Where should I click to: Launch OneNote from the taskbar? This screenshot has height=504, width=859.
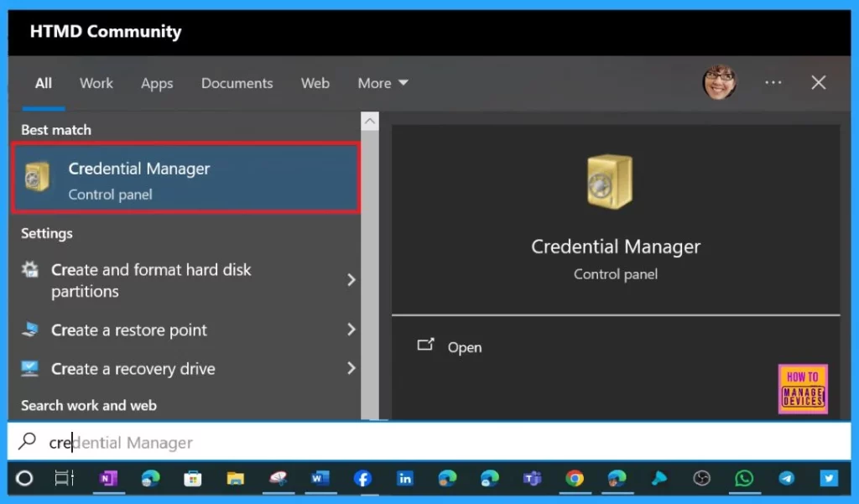point(108,479)
